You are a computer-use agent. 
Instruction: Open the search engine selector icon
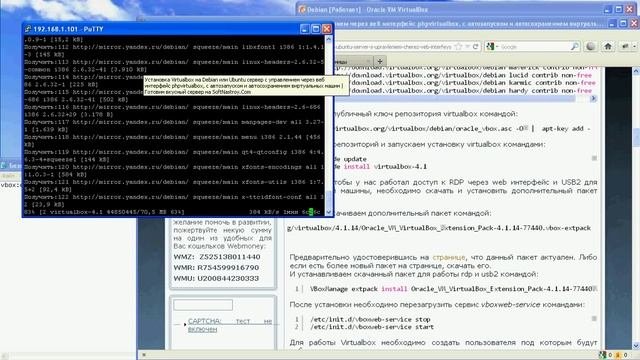(491, 47)
